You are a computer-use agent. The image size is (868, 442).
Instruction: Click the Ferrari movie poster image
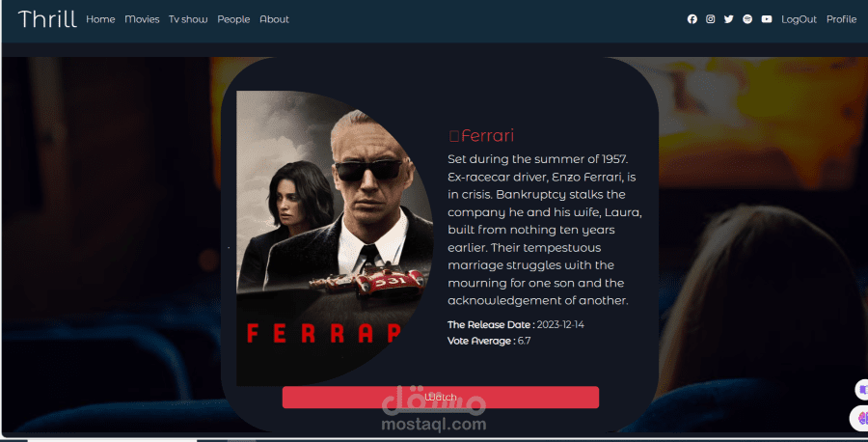335,238
